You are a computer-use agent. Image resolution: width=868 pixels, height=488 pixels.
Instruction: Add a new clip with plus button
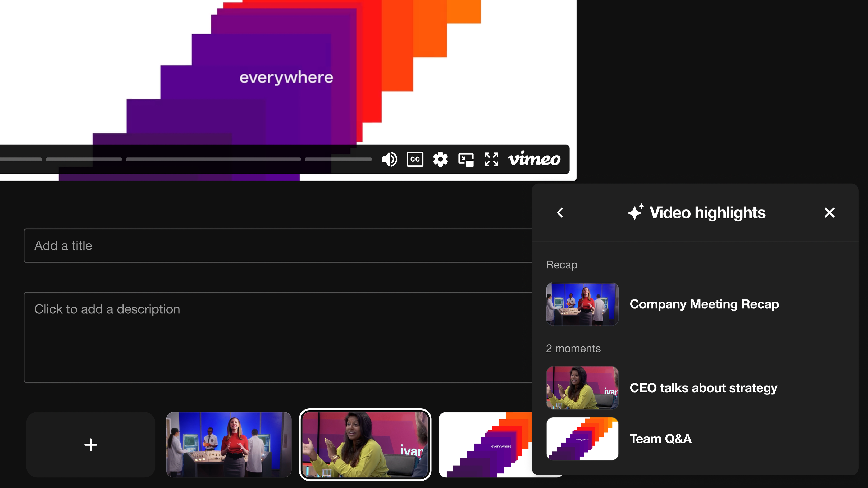click(x=91, y=445)
